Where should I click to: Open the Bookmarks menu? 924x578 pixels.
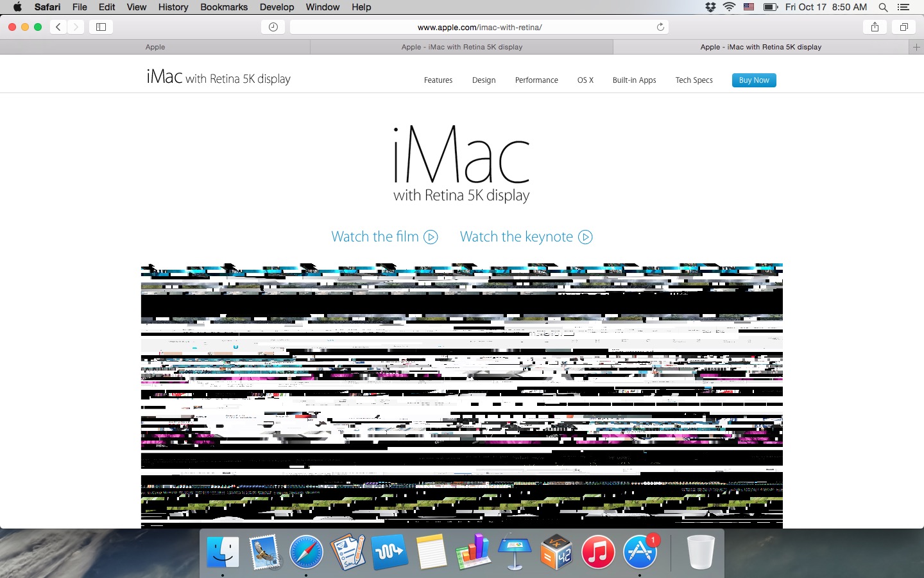point(224,7)
